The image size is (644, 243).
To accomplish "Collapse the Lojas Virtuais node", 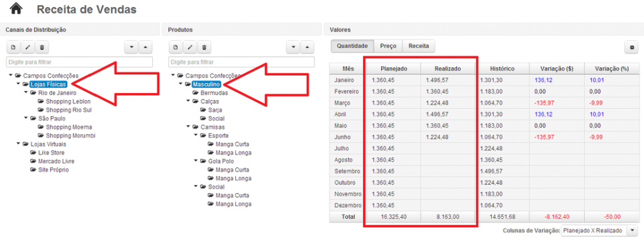I will [x=18, y=144].
